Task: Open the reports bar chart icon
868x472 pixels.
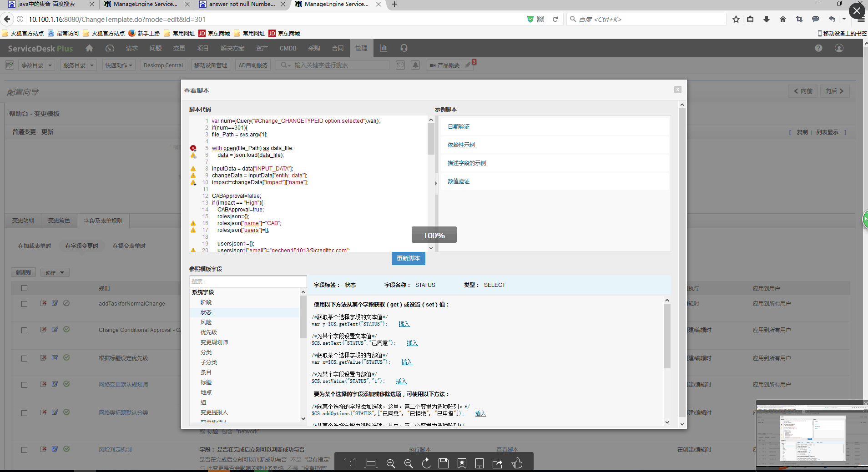Action: [x=384, y=48]
